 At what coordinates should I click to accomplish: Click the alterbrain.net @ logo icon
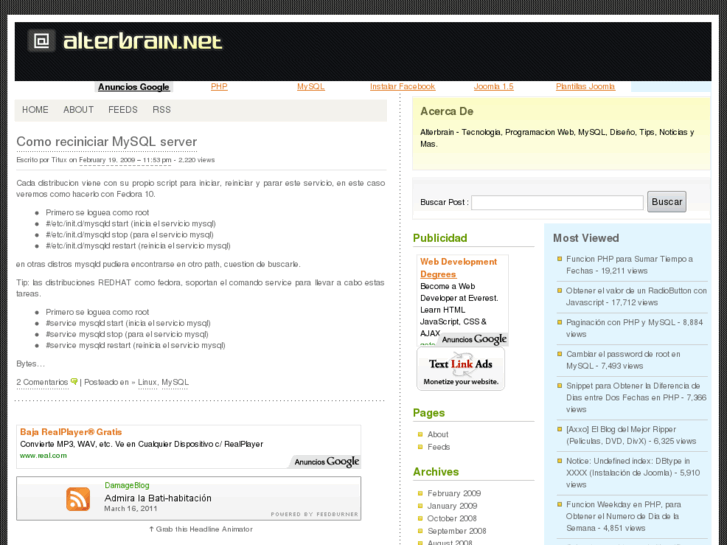click(x=41, y=41)
